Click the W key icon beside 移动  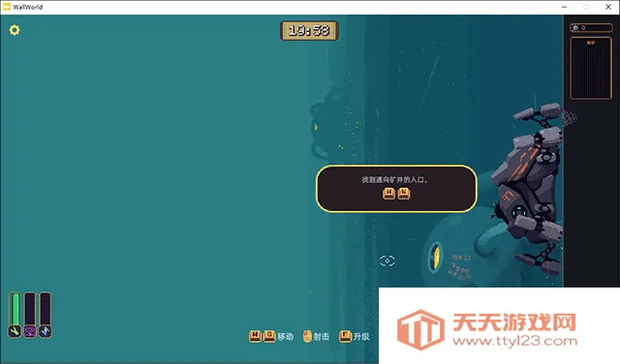point(255,336)
